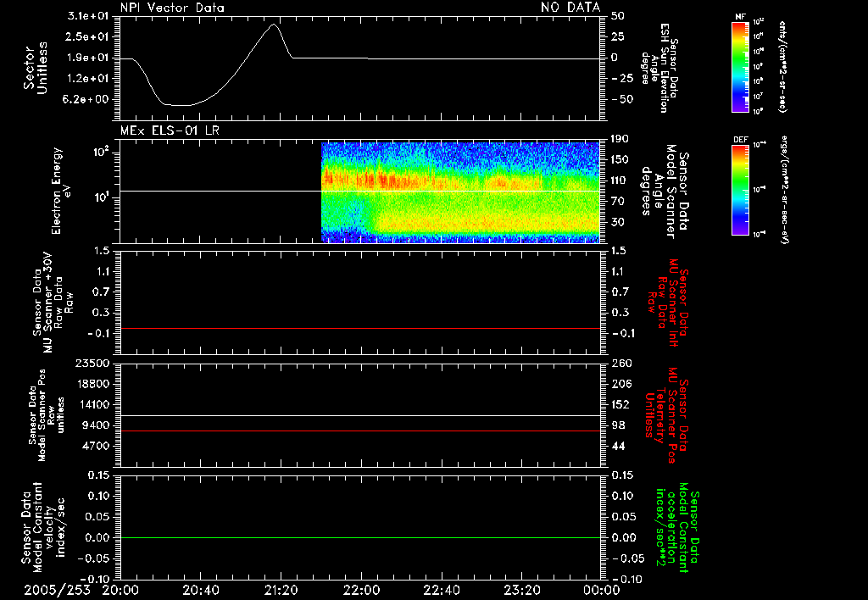Click the electron energy spectrogram

coord(460,192)
